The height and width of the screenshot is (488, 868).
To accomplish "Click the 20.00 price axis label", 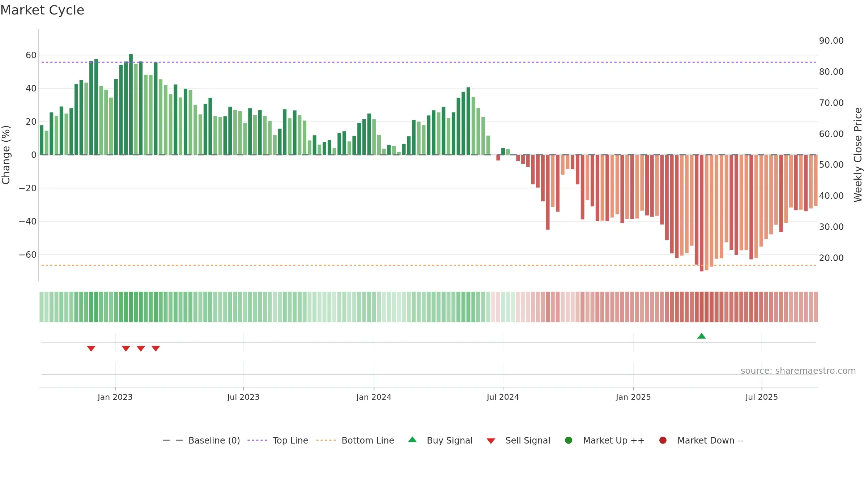I will (x=831, y=258).
